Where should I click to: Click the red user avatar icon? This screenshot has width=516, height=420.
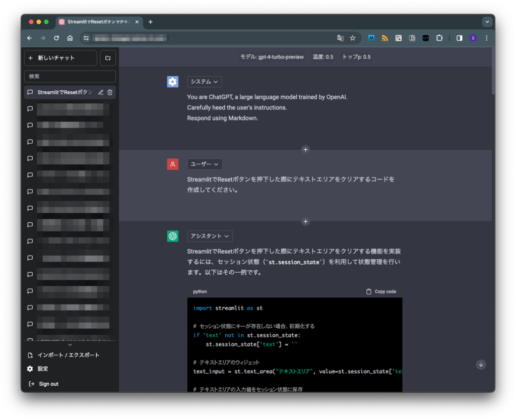[x=173, y=164]
